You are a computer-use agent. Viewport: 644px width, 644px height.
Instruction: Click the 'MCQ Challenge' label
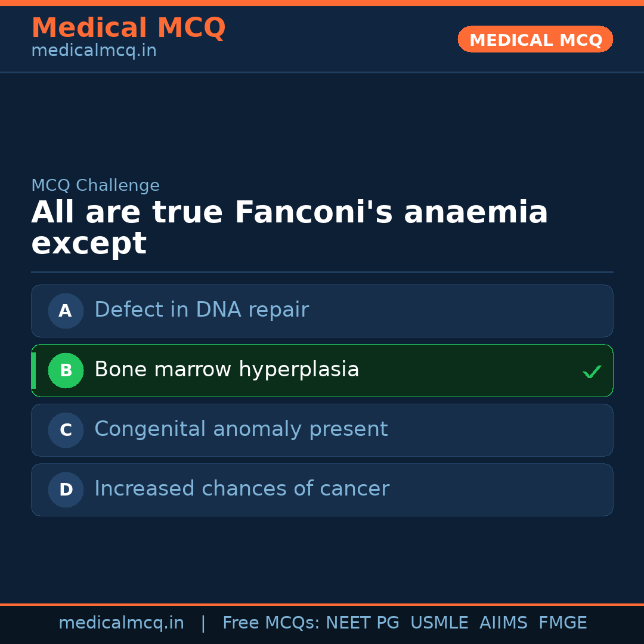click(95, 185)
